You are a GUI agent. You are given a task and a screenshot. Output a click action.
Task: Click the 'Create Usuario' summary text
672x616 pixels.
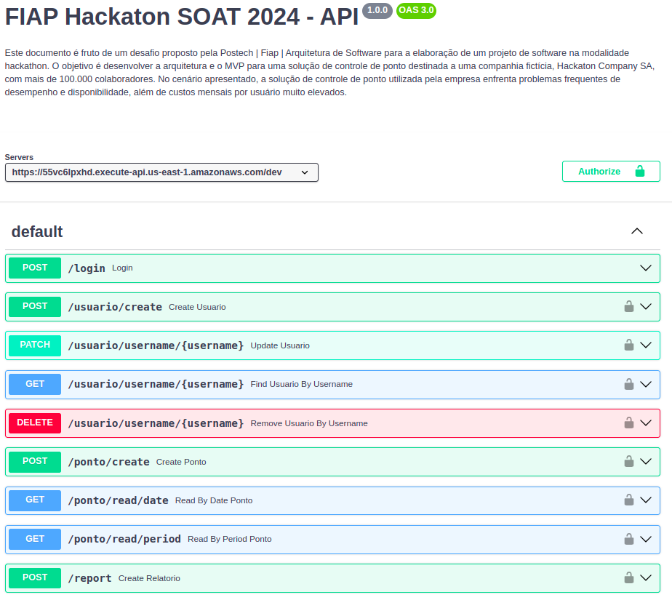tap(197, 307)
